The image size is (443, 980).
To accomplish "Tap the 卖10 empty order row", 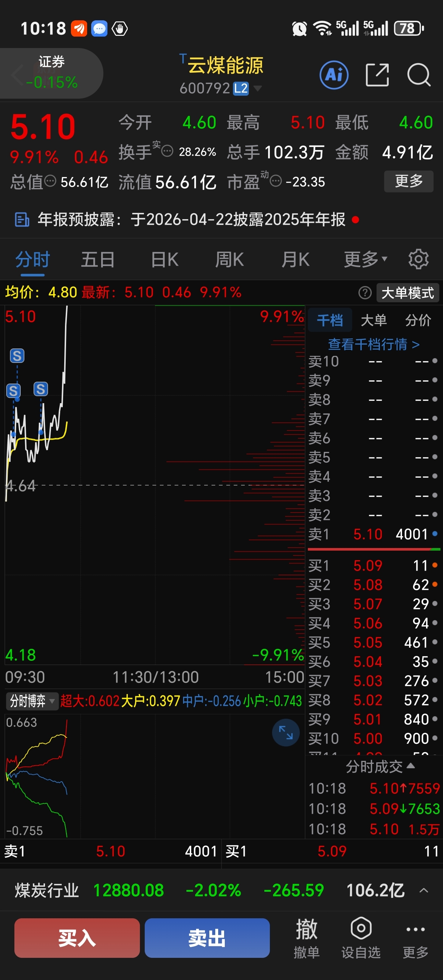I will tap(373, 361).
